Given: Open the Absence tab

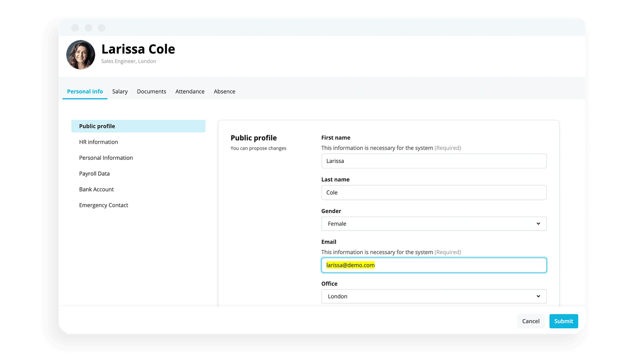Looking at the screenshot, I should [x=224, y=91].
